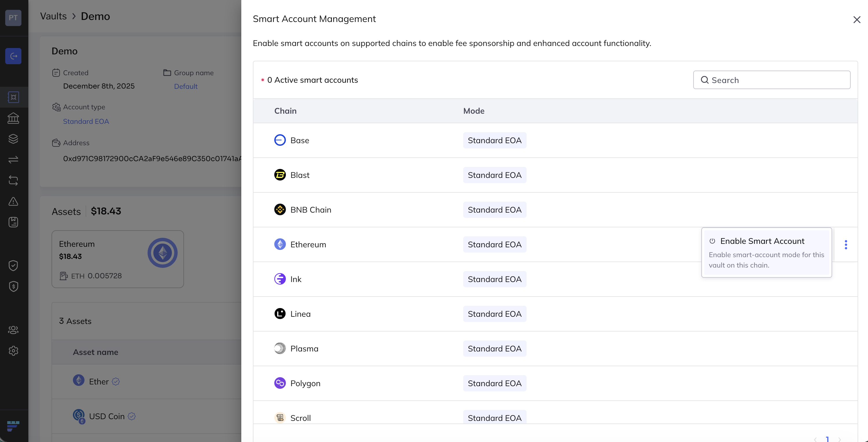Click the Vaults safe icon in sidebar
This screenshot has width=868, height=442.
point(14,97)
